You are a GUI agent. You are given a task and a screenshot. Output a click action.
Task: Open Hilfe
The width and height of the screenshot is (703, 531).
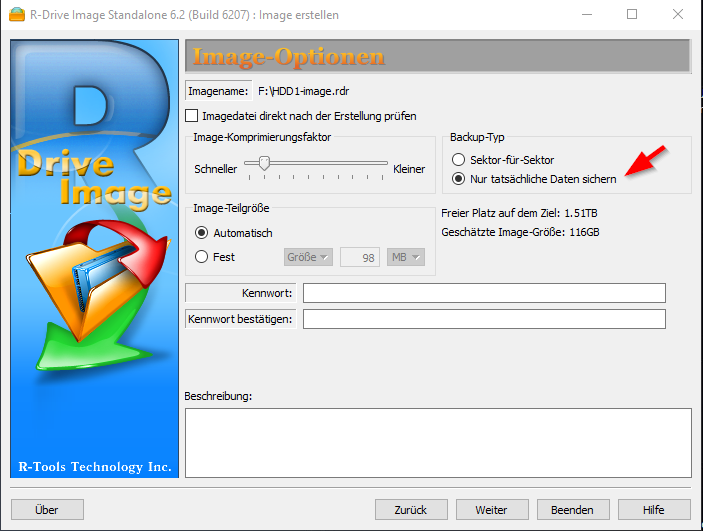654,509
